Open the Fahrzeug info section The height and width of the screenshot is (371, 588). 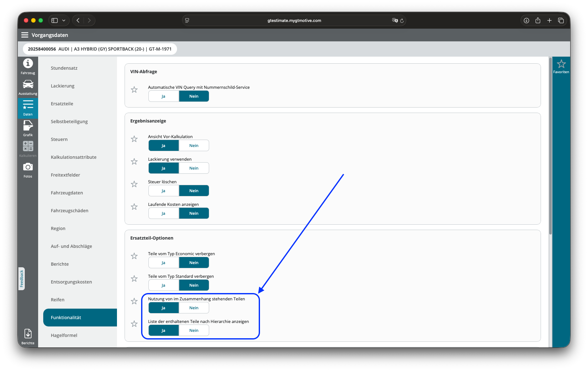coord(28,66)
